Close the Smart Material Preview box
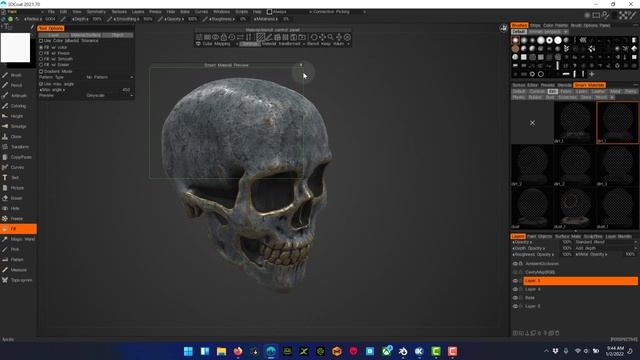Viewport: 640px width, 360px height. [x=301, y=65]
